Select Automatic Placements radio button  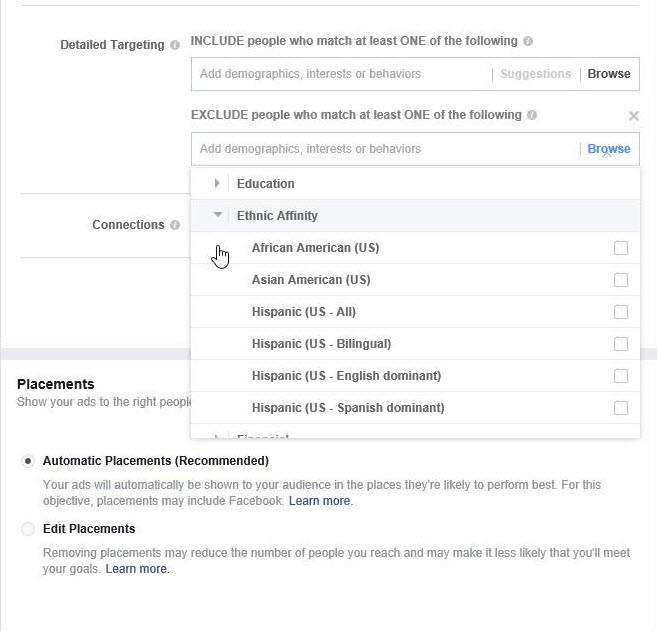(x=28, y=461)
